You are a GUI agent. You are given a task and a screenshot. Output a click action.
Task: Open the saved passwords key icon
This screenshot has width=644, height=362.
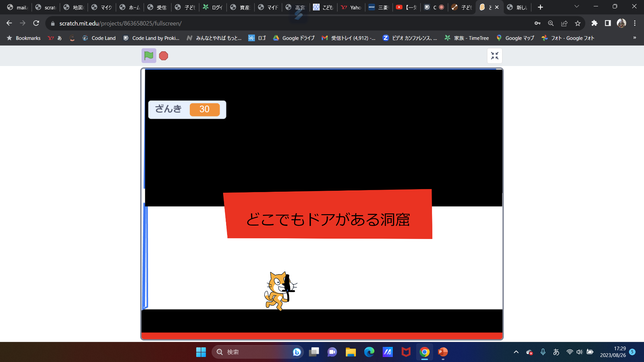pyautogui.click(x=537, y=23)
